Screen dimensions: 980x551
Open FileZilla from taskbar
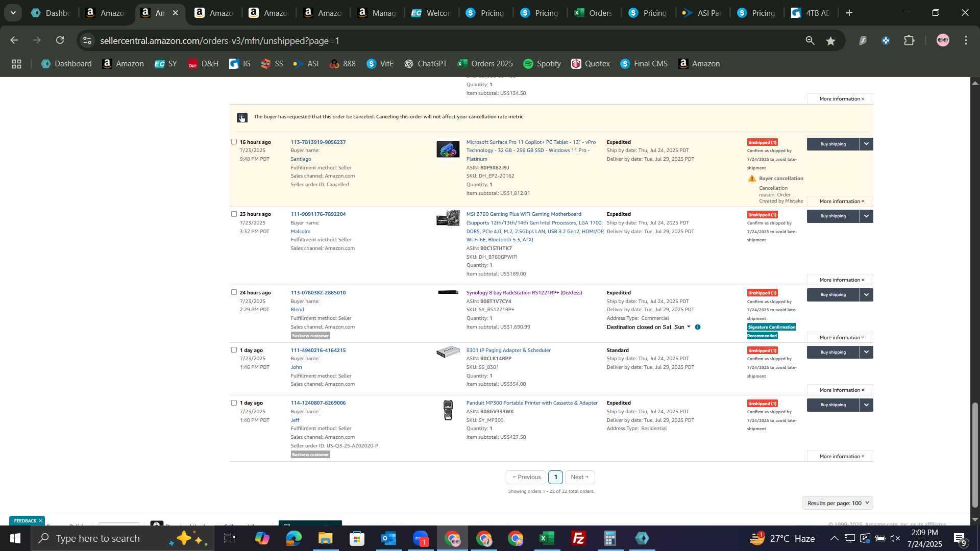pos(579,538)
